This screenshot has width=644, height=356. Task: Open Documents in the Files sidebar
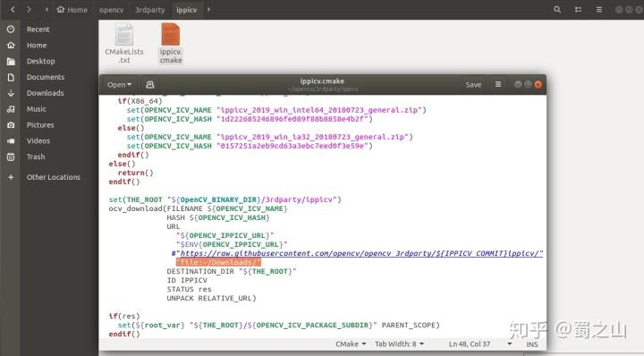click(x=46, y=77)
